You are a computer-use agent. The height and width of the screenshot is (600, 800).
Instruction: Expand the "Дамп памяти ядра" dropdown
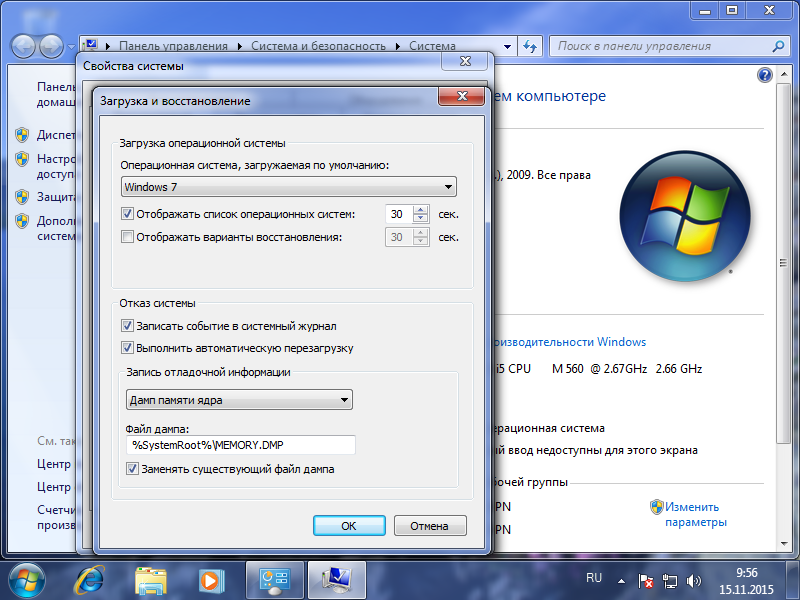click(x=239, y=400)
